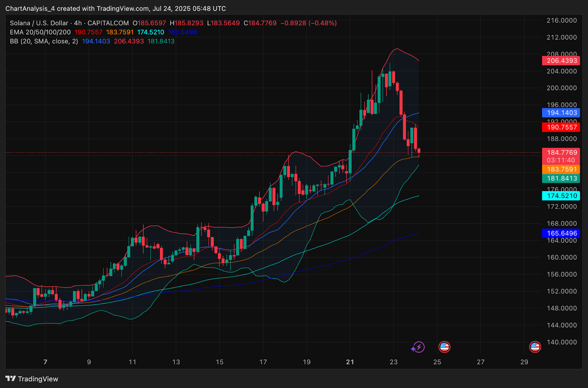Click the orange 183.7591 EMA label
The height and width of the screenshot is (388, 588).
(561, 169)
